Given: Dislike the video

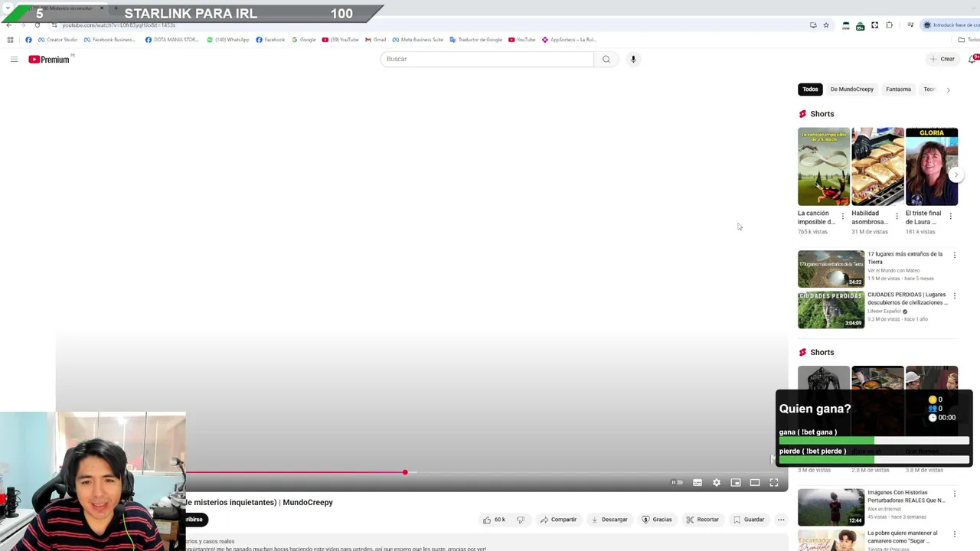Looking at the screenshot, I should coord(521,520).
